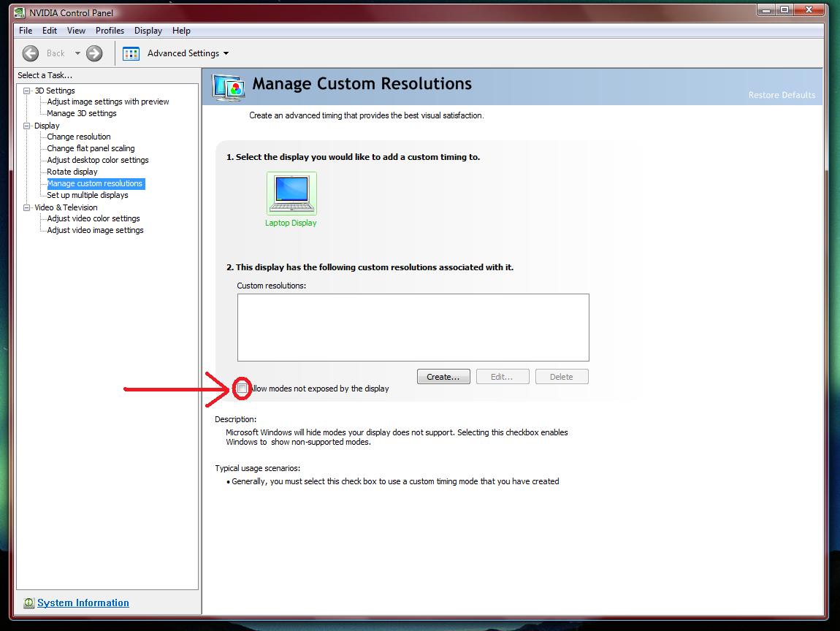Click the Delete button
The height and width of the screenshot is (631, 840).
point(562,377)
